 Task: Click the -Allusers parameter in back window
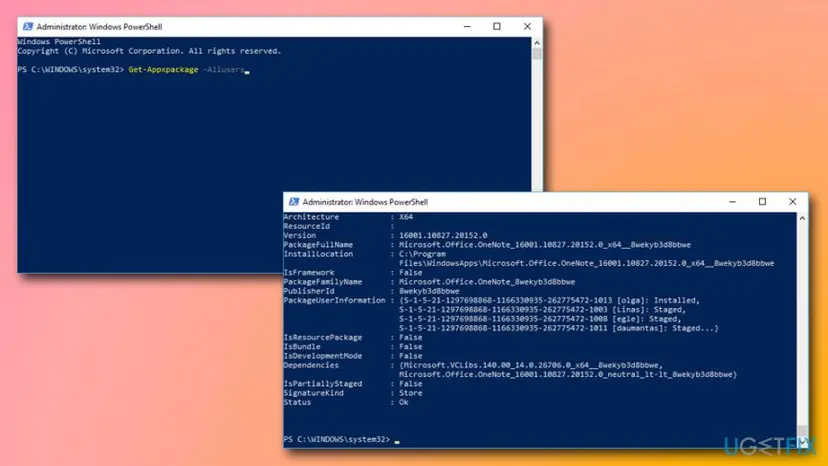point(224,70)
